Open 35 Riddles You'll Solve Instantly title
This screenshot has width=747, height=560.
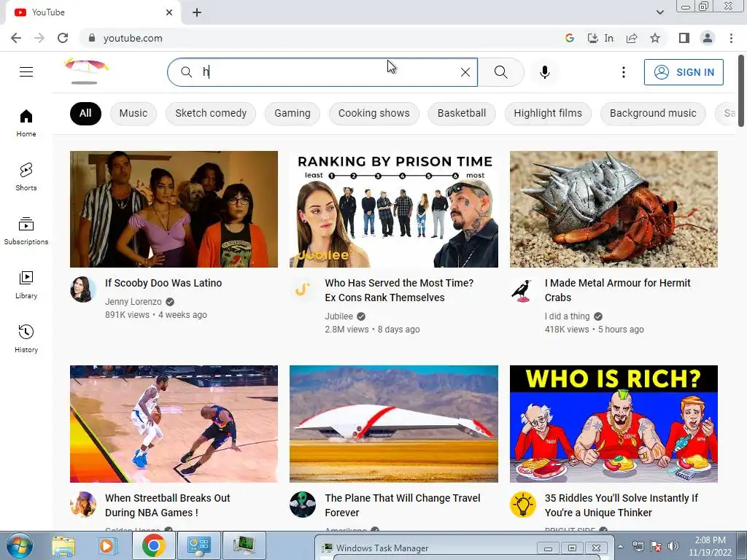(x=622, y=505)
